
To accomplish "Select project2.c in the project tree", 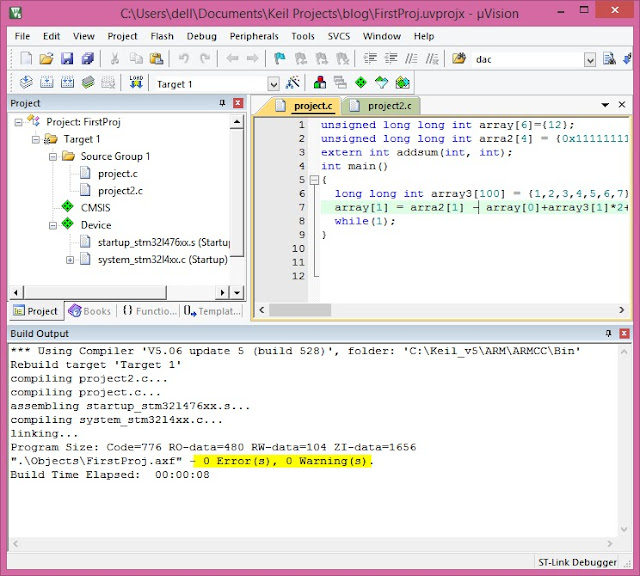I will click(x=120, y=191).
